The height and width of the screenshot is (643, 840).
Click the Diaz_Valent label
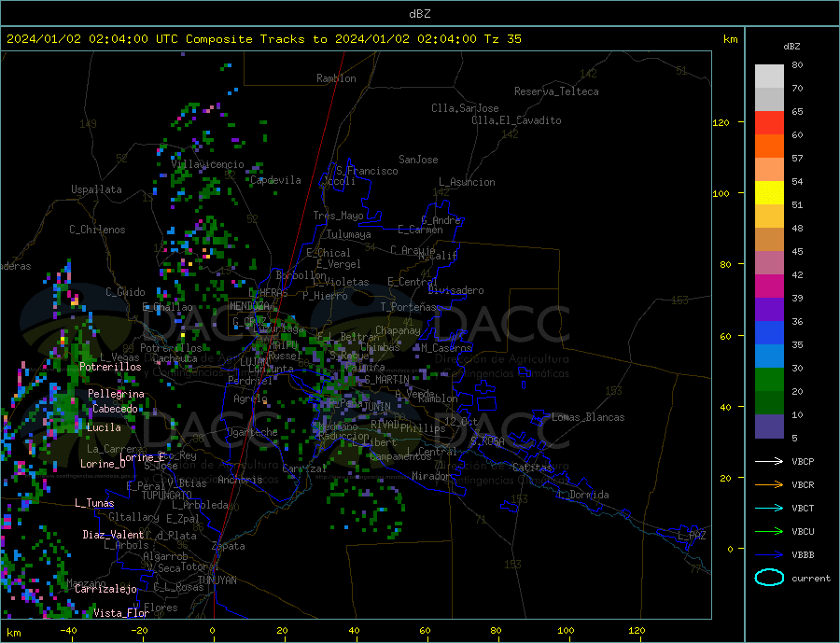pyautogui.click(x=113, y=535)
